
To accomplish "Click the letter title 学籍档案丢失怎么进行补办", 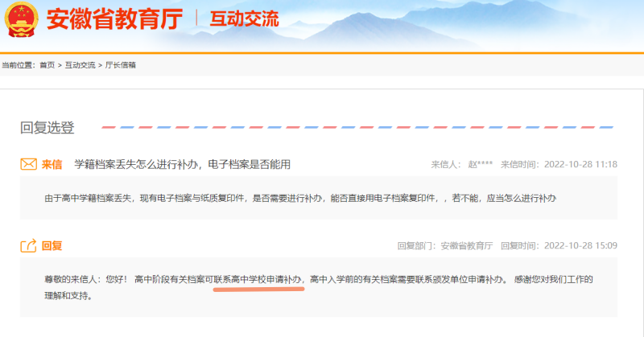I will click(x=183, y=164).
